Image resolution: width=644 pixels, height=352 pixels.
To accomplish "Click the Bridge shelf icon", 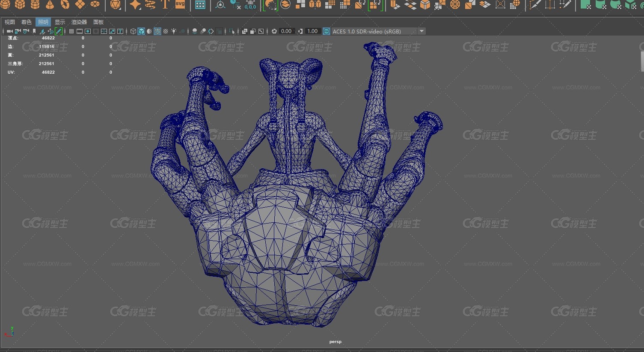I will coord(410,5).
